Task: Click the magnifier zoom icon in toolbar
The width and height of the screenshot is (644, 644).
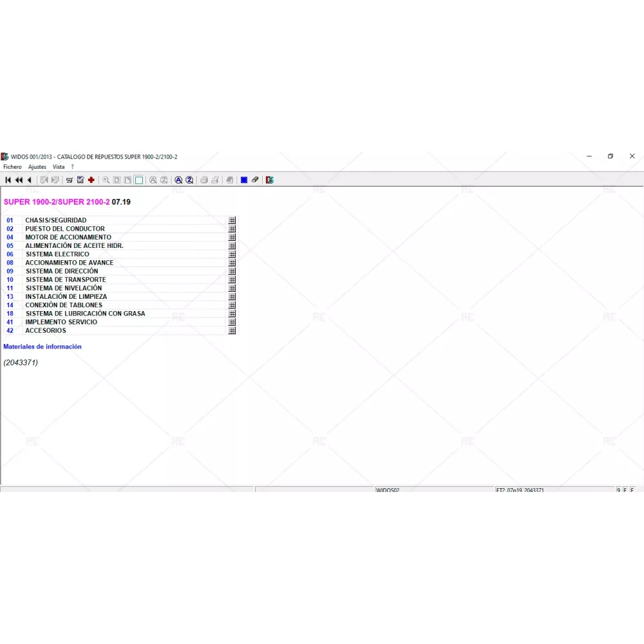Action: 106,180
